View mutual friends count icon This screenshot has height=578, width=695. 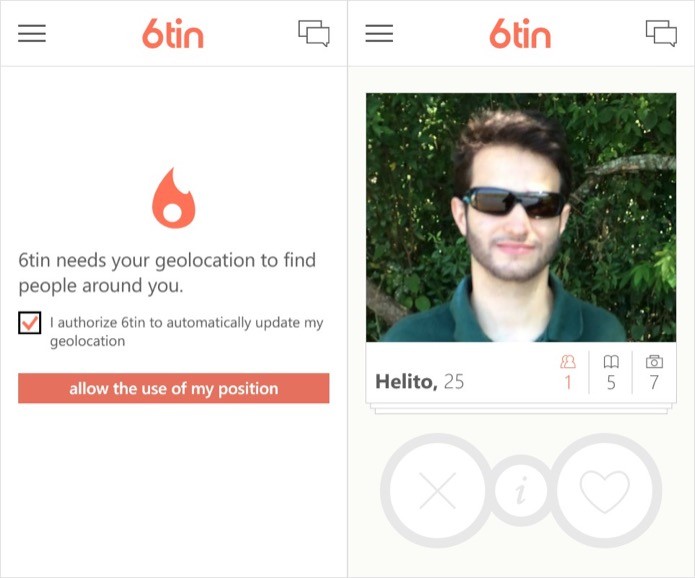tap(568, 362)
